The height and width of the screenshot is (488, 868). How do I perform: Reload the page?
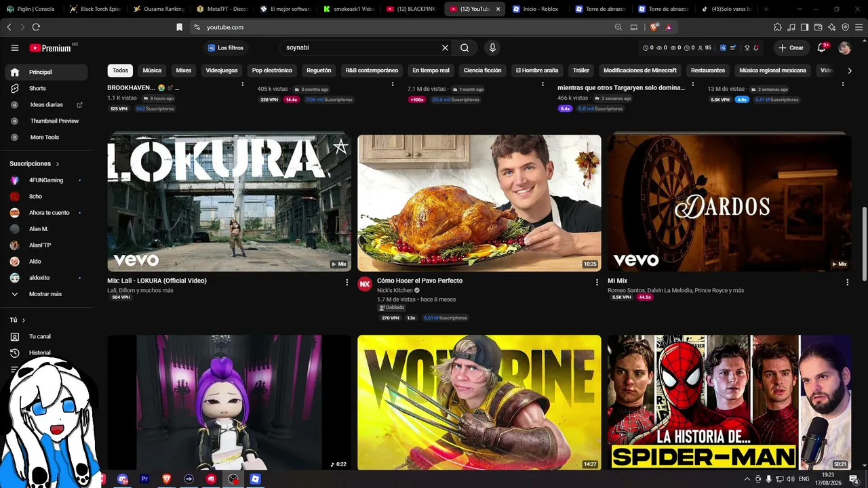tap(36, 27)
